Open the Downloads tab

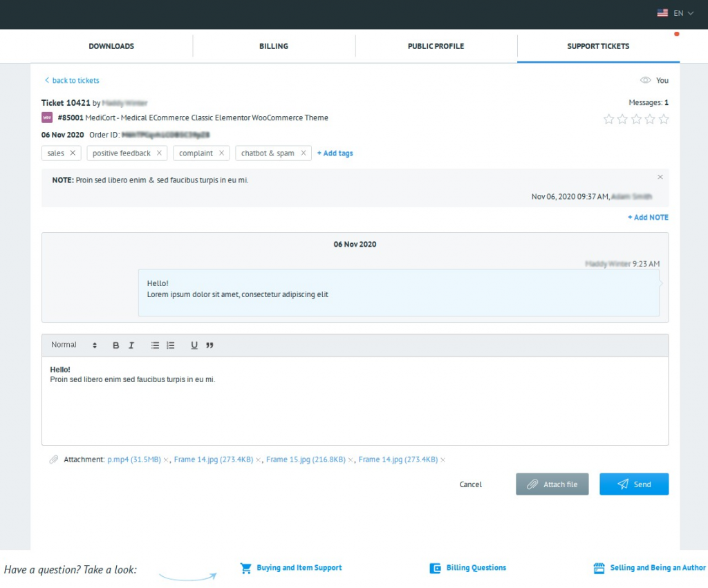[x=111, y=46]
